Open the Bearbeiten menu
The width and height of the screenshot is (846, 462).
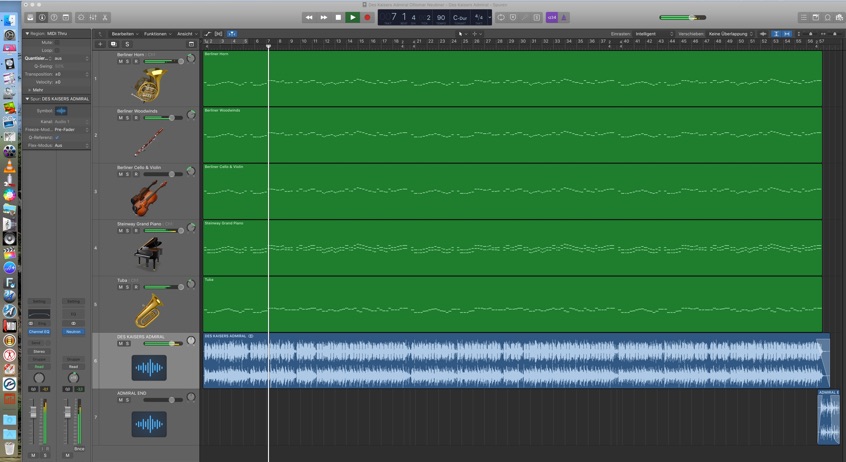click(125, 33)
